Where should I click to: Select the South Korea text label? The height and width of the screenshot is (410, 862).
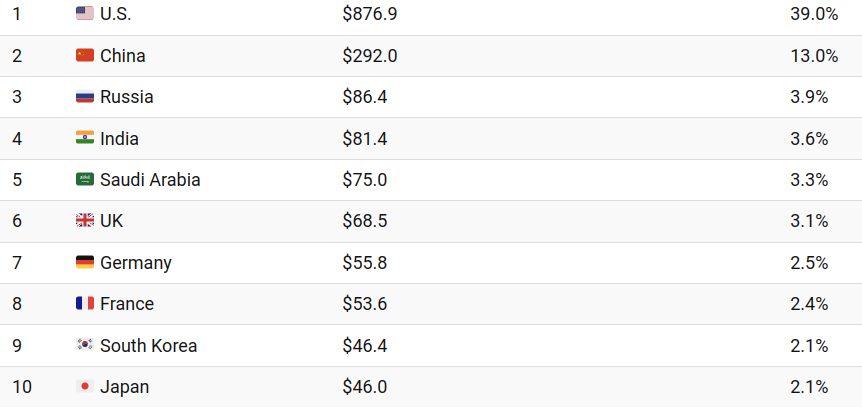point(148,346)
